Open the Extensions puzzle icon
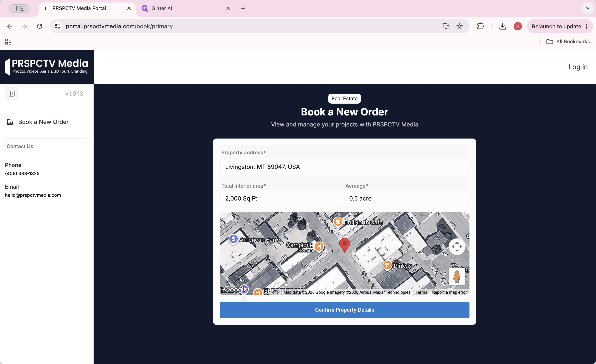 pyautogui.click(x=480, y=26)
